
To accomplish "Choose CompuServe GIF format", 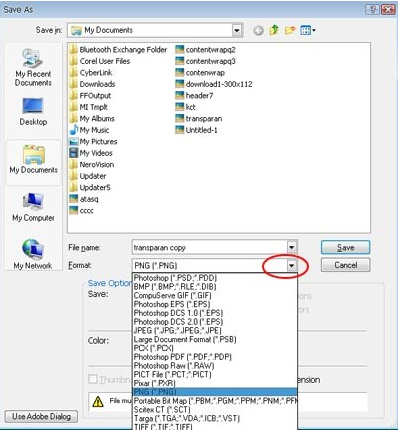I will point(215,295).
